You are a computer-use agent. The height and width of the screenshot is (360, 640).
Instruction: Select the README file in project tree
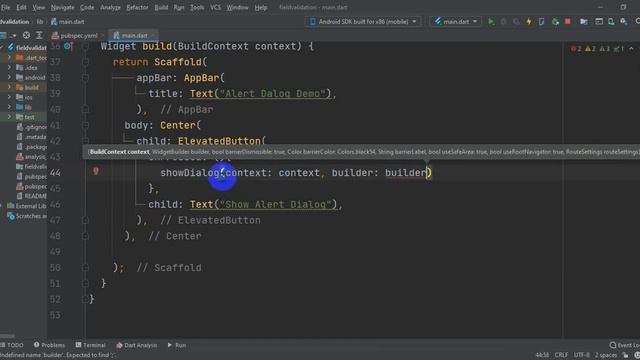32,196
